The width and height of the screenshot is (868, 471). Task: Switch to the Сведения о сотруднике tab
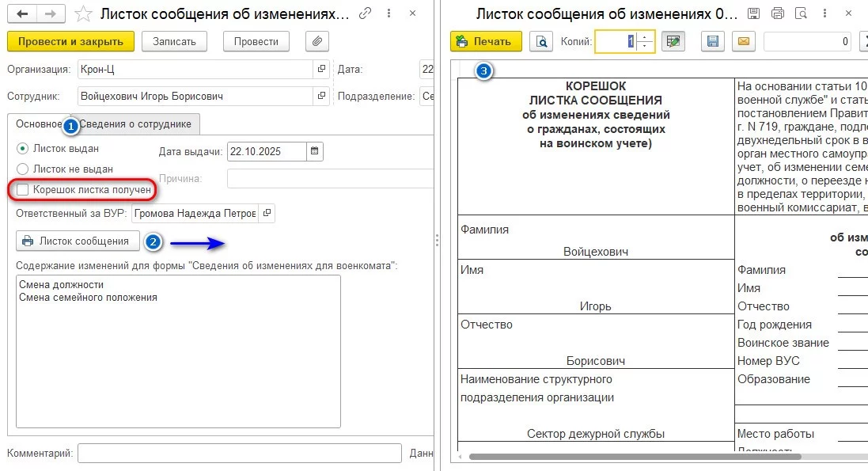pyautogui.click(x=135, y=124)
